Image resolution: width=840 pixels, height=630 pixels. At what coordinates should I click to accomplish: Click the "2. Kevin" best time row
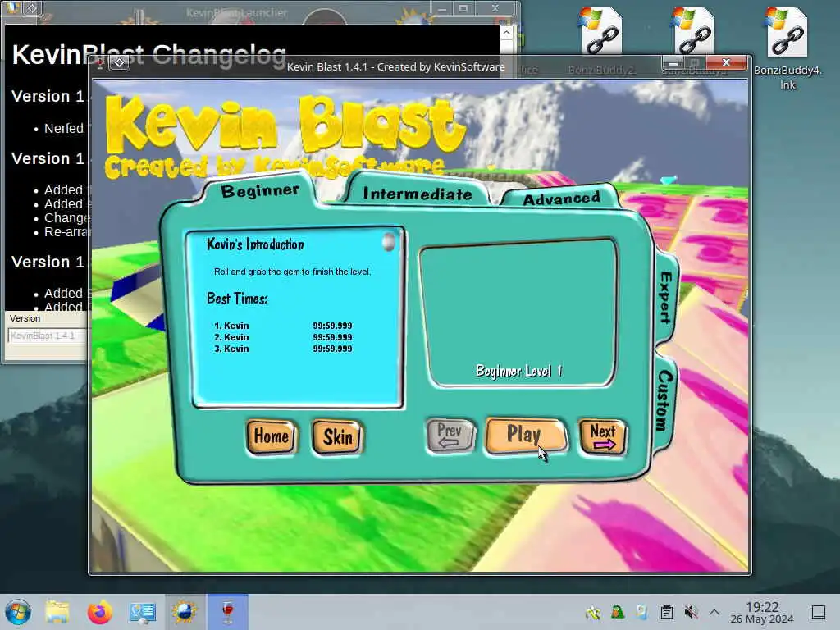(x=283, y=337)
